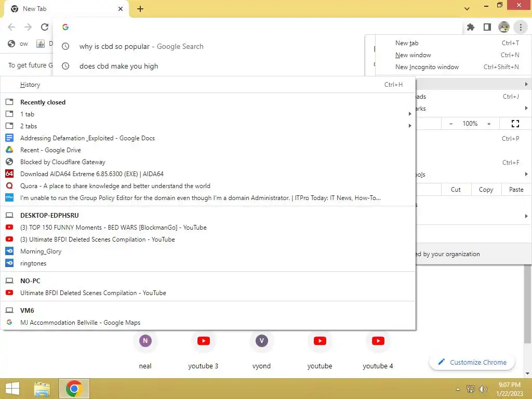Click the Managed by your organization notice
This screenshot has height=399, width=532.
tap(474, 254)
